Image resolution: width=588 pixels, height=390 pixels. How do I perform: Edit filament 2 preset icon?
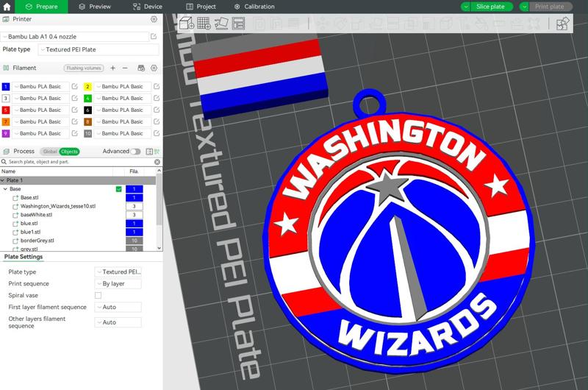tap(157, 86)
